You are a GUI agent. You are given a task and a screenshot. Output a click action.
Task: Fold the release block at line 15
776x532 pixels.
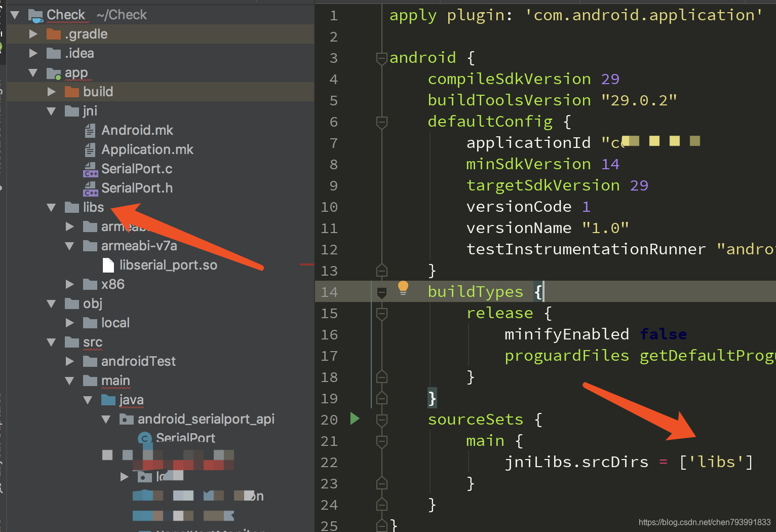tap(382, 314)
